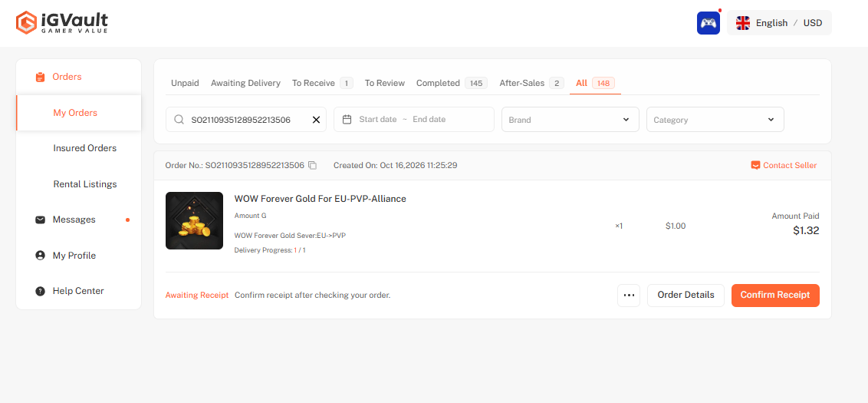Screen dimensions: 868x403
Task: Expand the Brand dropdown
Action: 570,119
